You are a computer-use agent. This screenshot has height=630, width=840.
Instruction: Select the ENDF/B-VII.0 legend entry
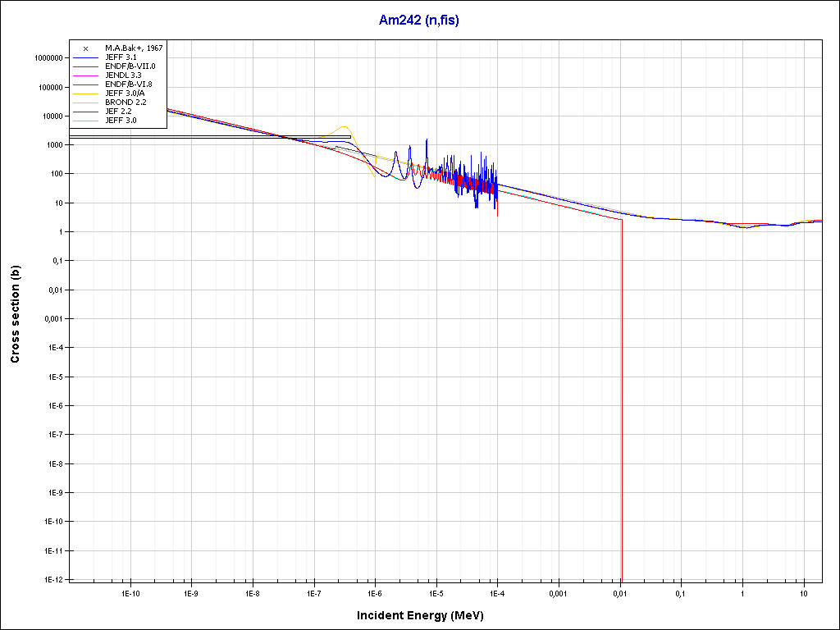[124, 66]
